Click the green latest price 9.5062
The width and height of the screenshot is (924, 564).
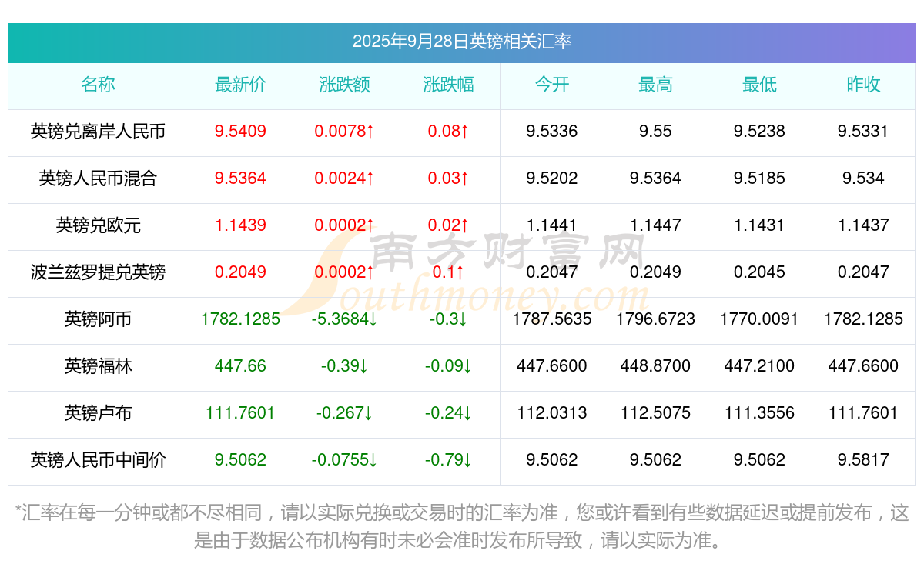click(240, 460)
